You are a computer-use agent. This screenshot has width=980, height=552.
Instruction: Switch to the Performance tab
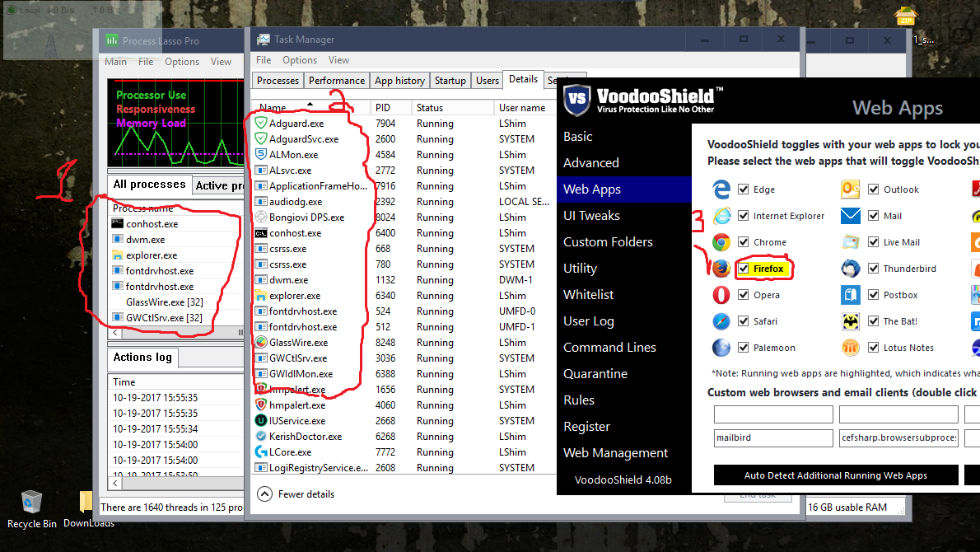point(336,81)
